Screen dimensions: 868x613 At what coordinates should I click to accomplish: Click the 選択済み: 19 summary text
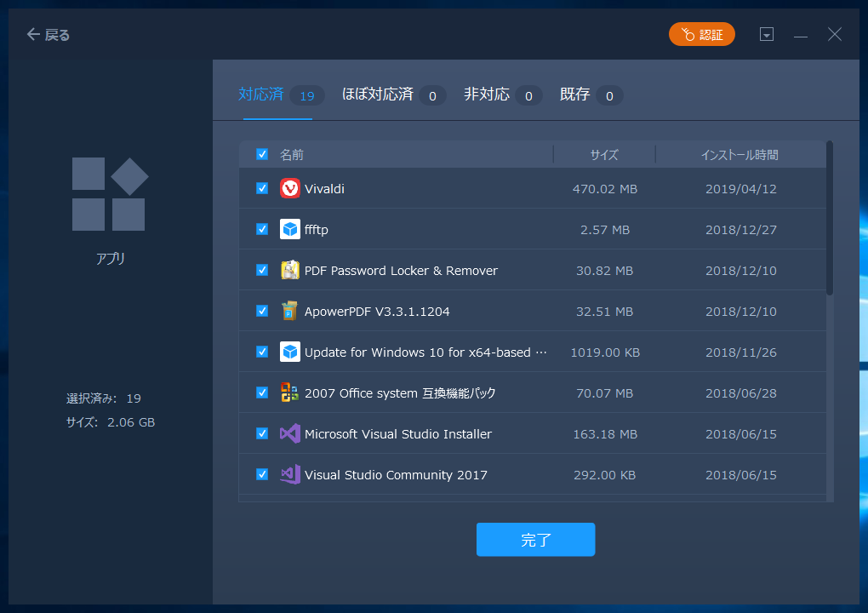pyautogui.click(x=104, y=398)
